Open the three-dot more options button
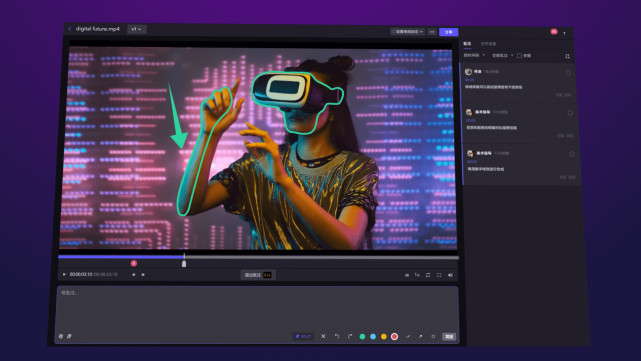 point(432,32)
